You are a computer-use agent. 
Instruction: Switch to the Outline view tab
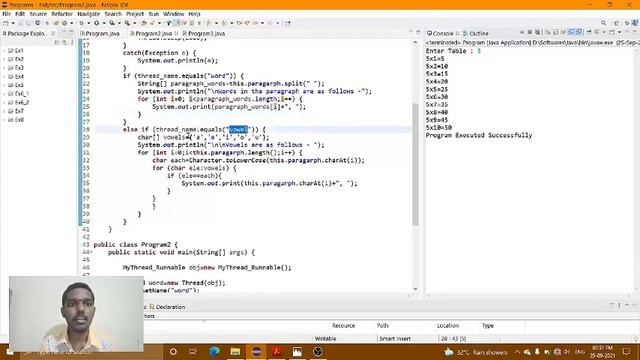475,33
